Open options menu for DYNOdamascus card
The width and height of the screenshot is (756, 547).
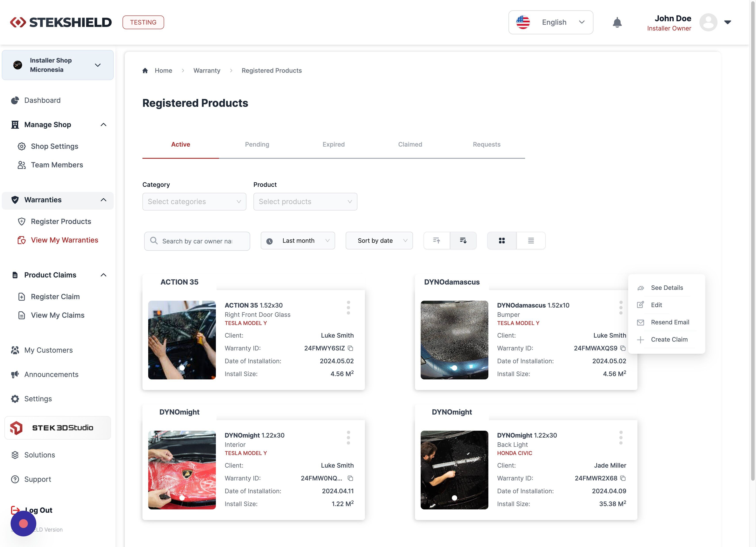click(621, 308)
